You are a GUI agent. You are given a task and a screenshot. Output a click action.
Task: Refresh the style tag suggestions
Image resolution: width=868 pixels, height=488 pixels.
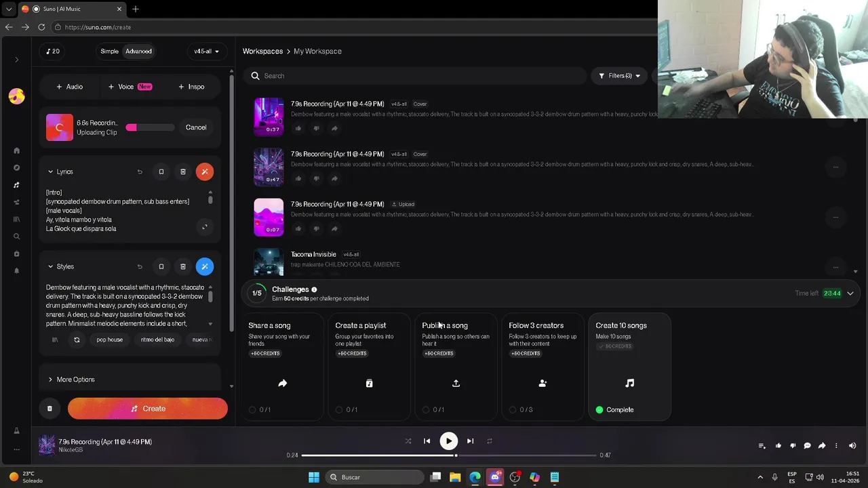[x=77, y=340]
